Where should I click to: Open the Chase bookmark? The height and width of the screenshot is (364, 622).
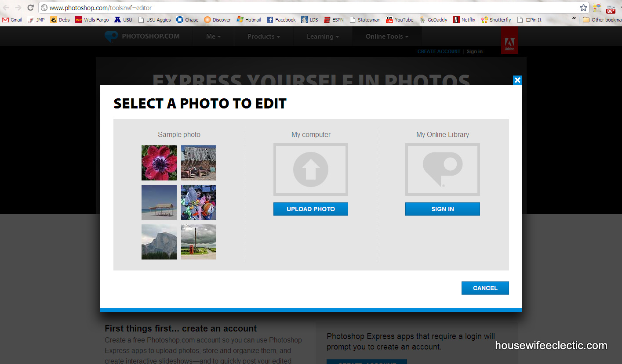(x=187, y=20)
